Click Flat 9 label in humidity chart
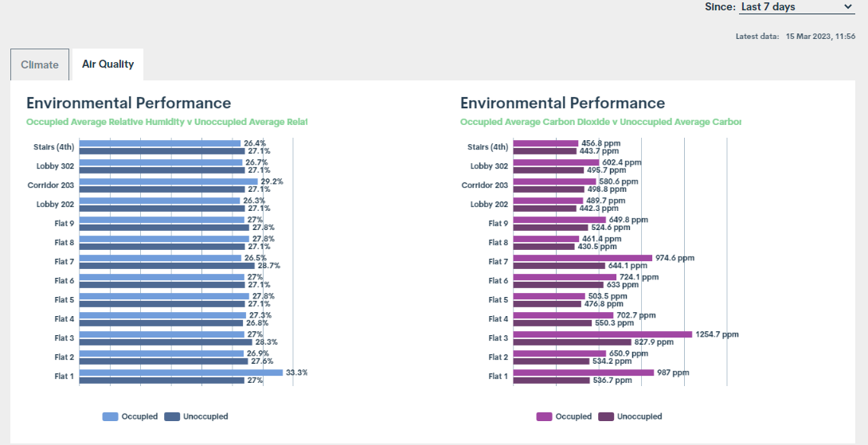Image resolution: width=868 pixels, height=445 pixels. point(65,224)
